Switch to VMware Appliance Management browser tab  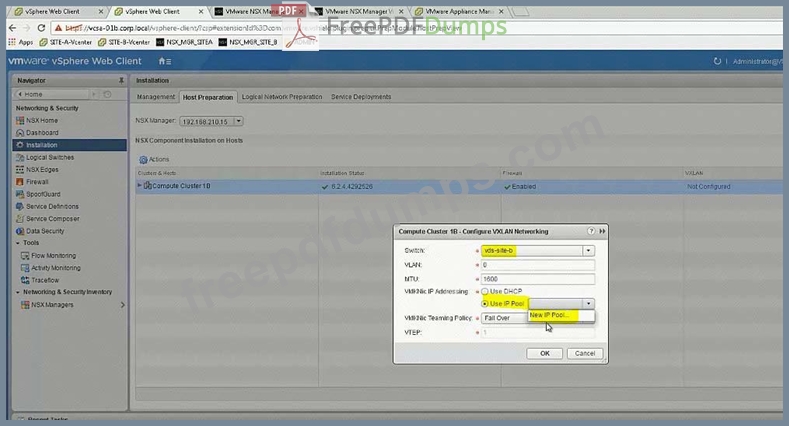[x=459, y=11]
